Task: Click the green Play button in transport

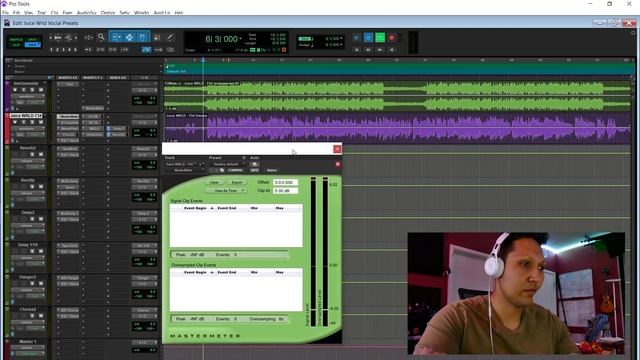Action: click(380, 38)
